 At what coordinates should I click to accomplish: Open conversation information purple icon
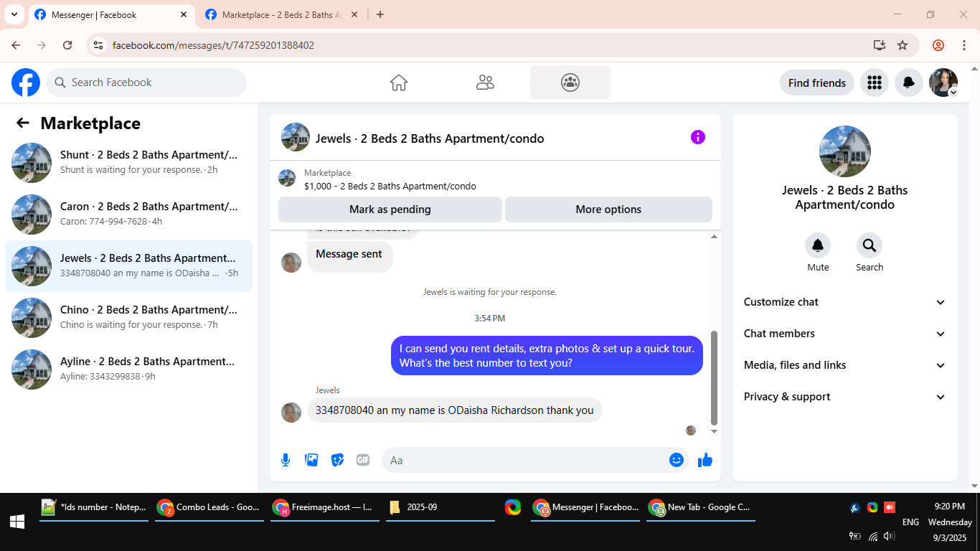point(698,137)
